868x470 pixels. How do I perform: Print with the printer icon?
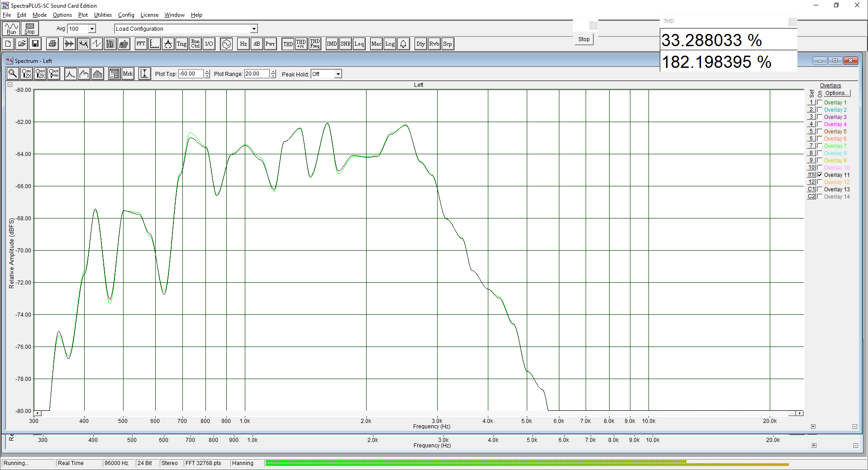(x=52, y=44)
